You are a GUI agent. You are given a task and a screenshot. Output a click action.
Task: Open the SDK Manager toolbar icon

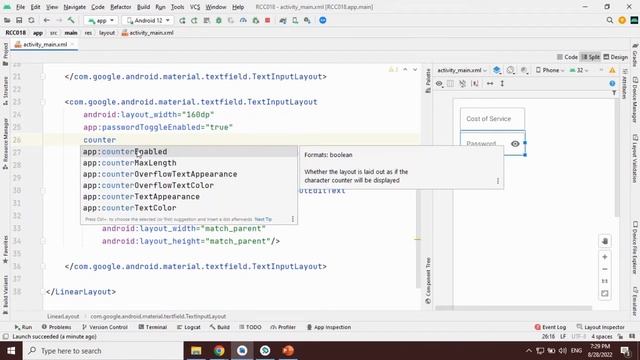point(307,20)
